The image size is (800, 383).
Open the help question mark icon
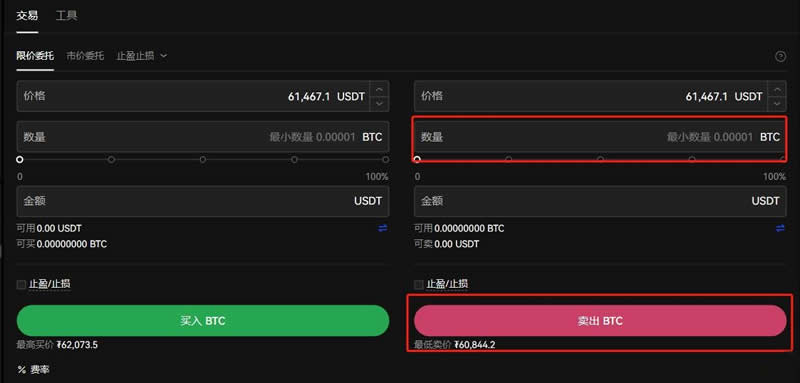tap(780, 57)
